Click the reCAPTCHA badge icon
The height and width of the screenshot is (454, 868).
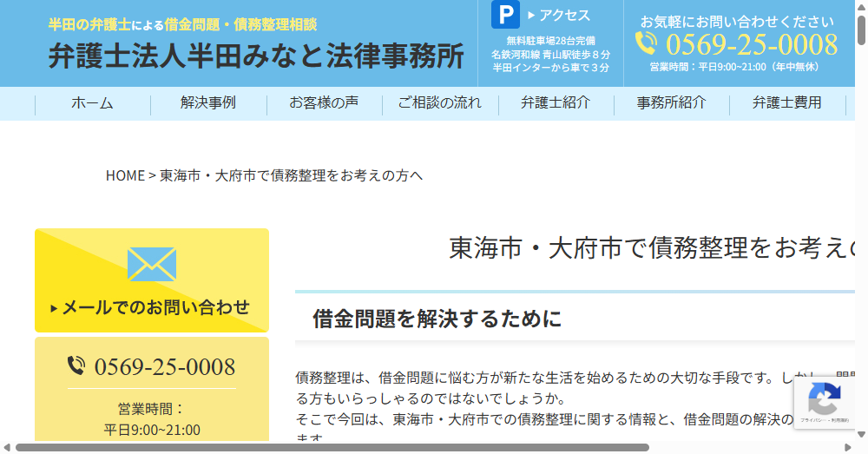[823, 399]
